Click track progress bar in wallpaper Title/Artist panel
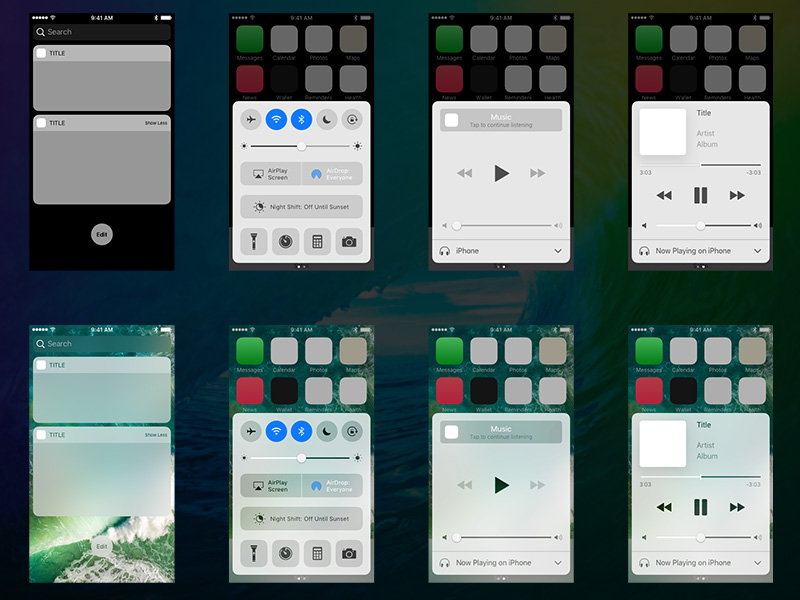This screenshot has height=600, width=800. pyautogui.click(x=701, y=477)
